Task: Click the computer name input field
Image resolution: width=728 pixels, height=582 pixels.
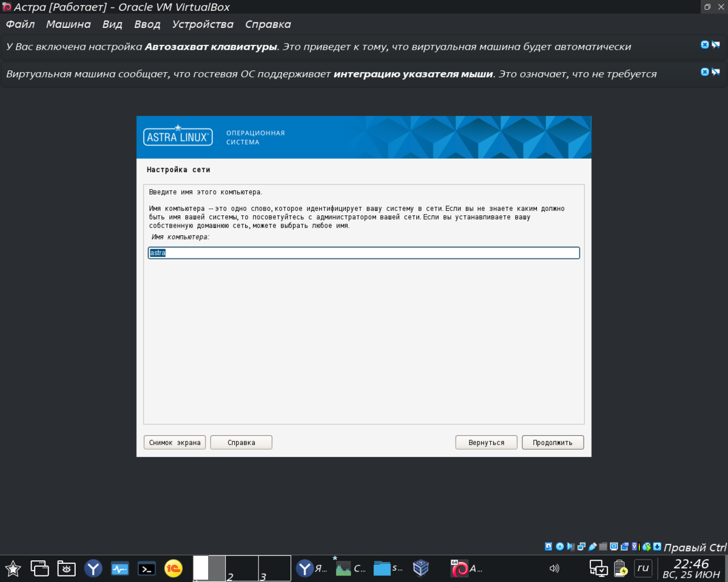Action: point(364,253)
